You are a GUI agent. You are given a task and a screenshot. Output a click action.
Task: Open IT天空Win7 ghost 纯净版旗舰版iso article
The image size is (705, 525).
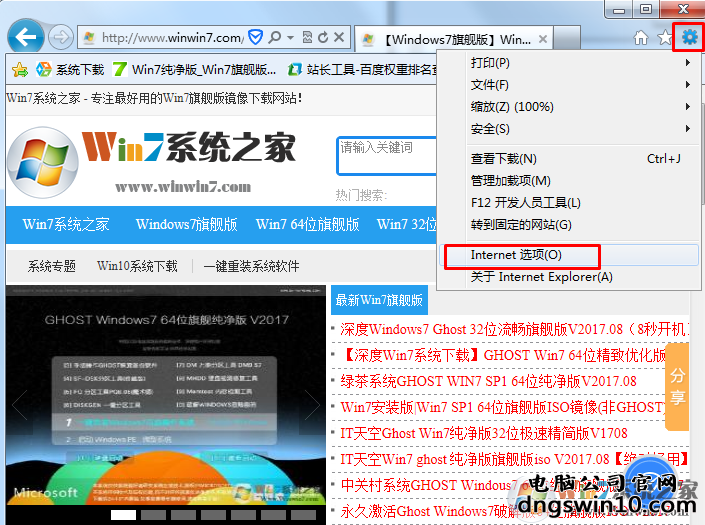pos(513,460)
